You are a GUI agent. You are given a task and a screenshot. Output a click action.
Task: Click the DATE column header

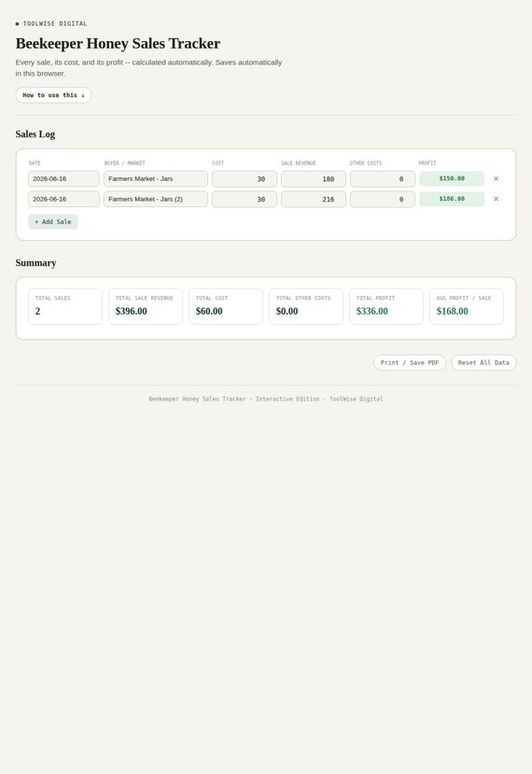(35, 162)
